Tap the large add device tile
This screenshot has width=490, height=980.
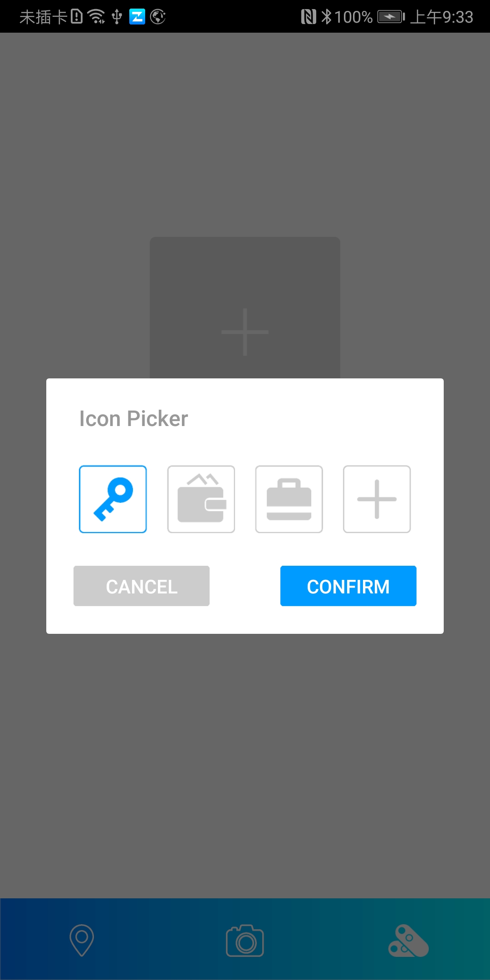click(x=245, y=308)
